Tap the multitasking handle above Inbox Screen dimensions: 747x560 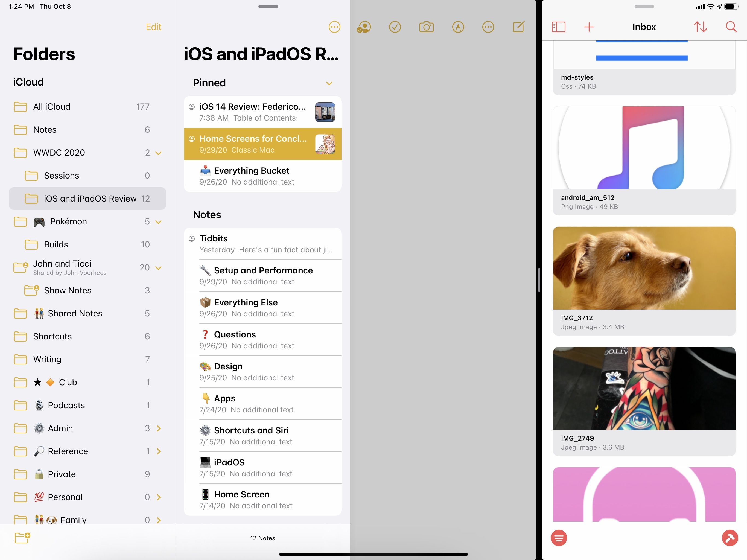coord(644,6)
